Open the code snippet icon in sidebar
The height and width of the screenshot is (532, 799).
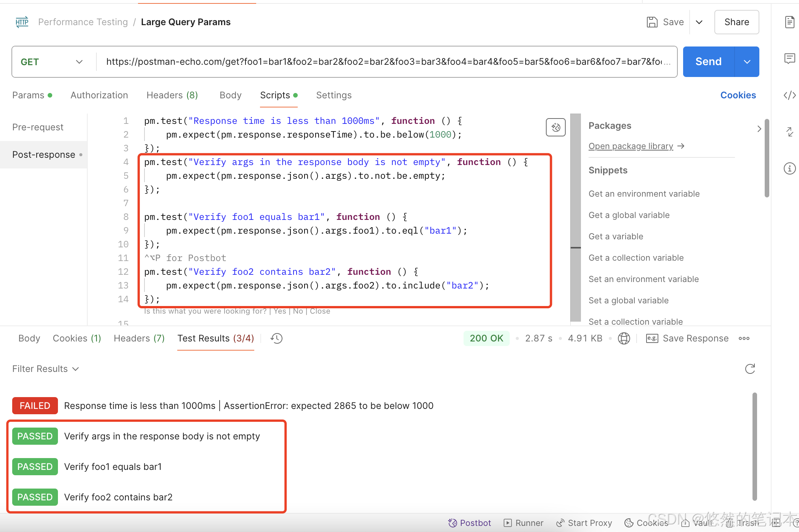tap(789, 95)
